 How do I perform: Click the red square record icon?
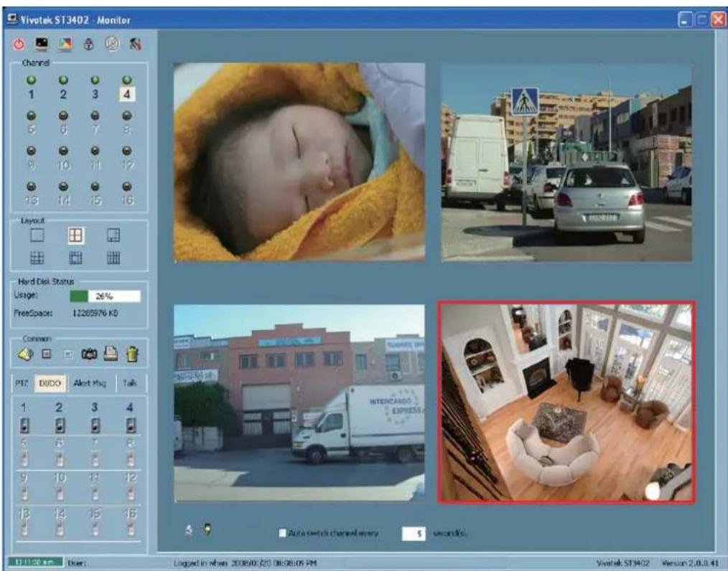tap(47, 354)
